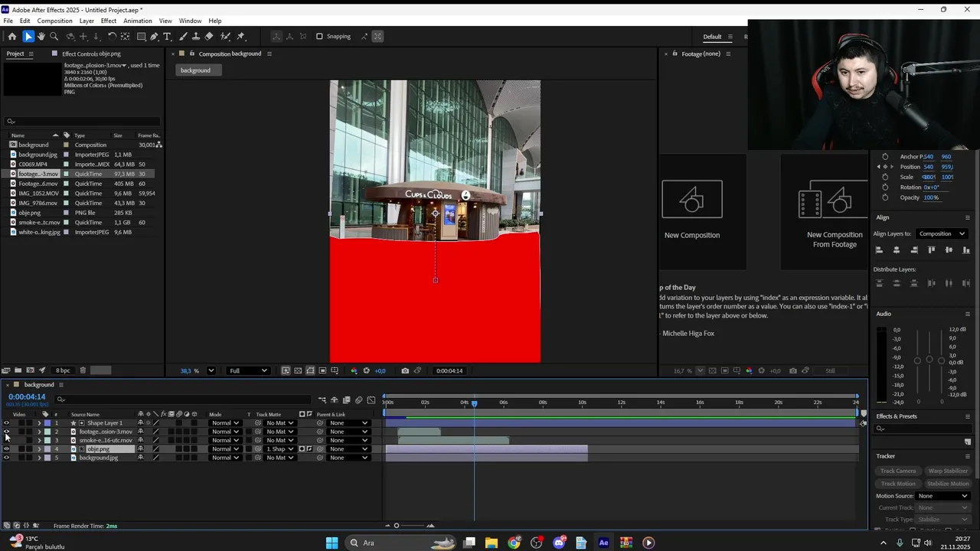Open File Explorer from the taskbar
Viewport: 980px width, 551px height.
(x=492, y=543)
